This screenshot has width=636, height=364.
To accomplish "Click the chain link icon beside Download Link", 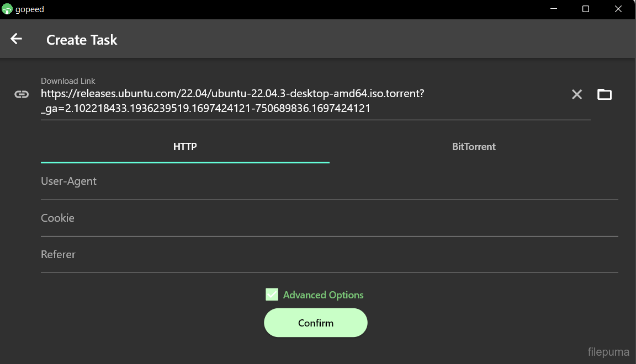I will pos(22,94).
